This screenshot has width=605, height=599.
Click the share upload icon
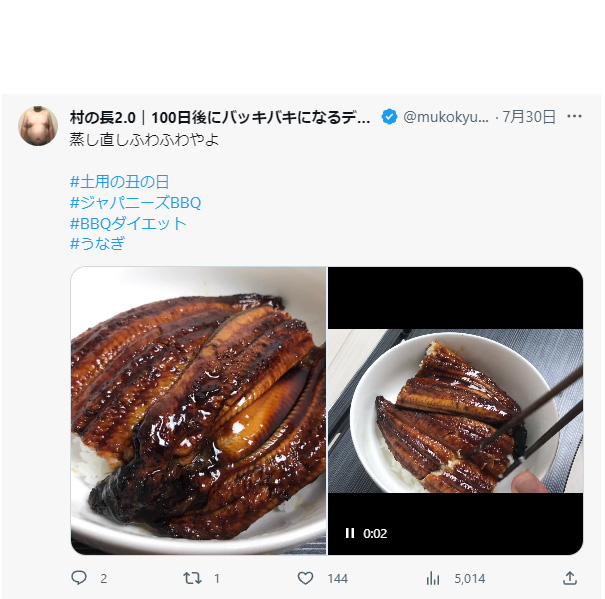570,578
